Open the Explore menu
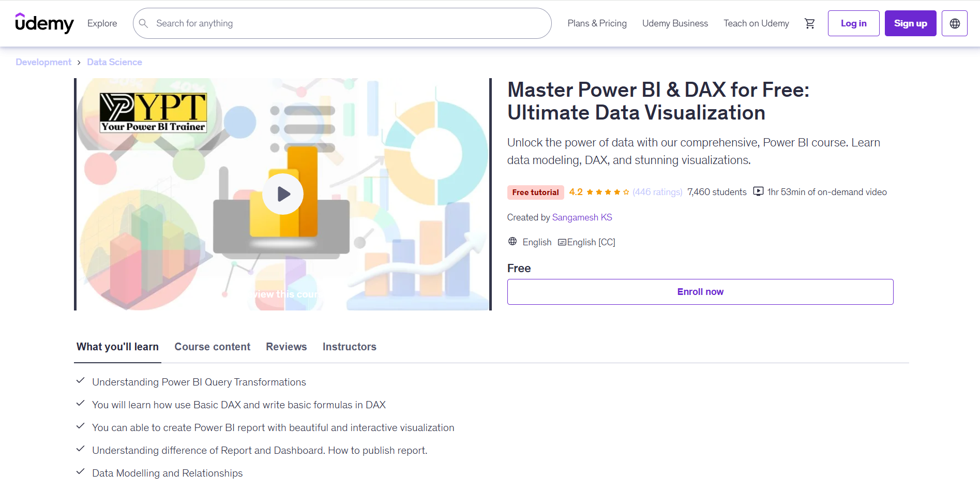The image size is (980, 504). pos(102,23)
